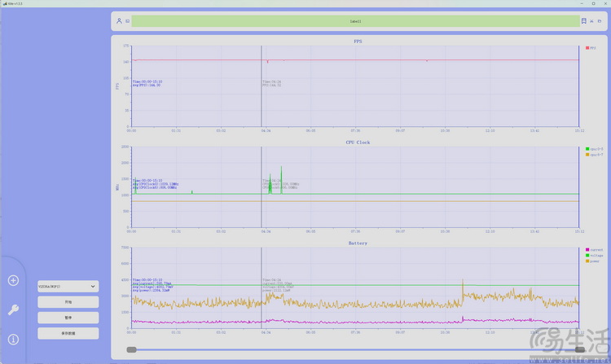Click the red FPS legend swatch
The image size is (611, 364).
[587, 48]
